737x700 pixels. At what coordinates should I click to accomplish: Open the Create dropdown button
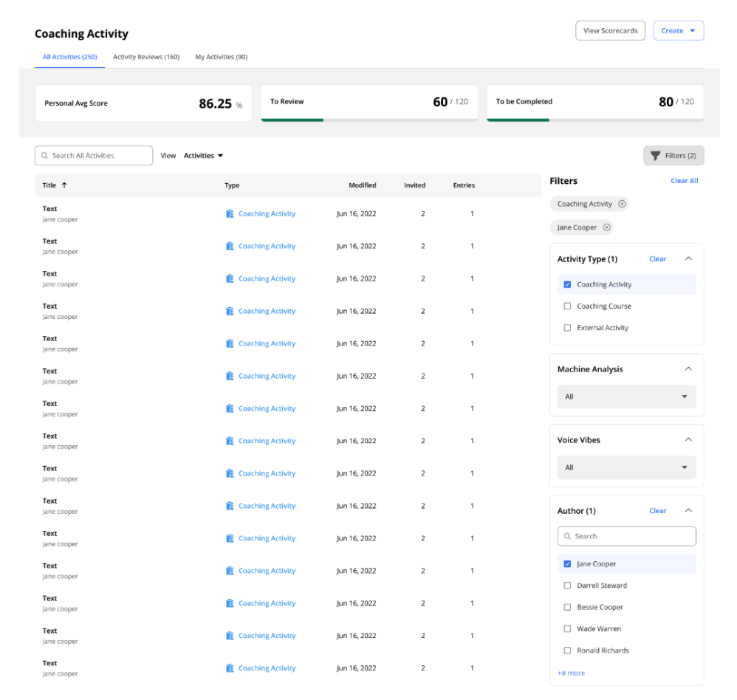(x=678, y=30)
